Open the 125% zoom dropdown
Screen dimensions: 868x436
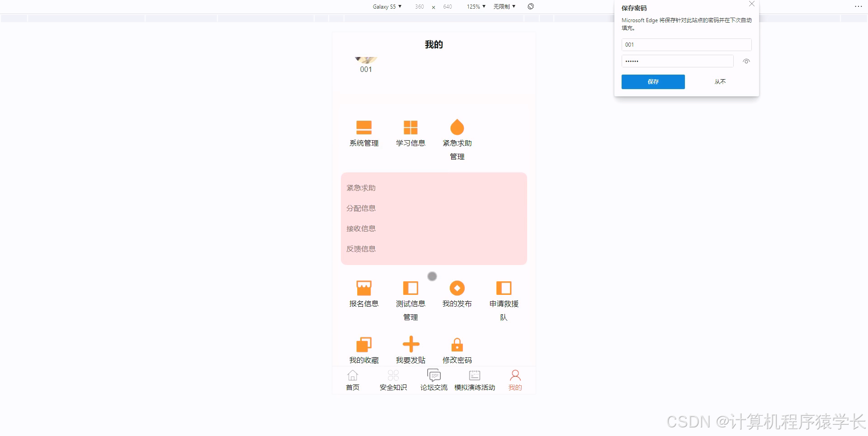[x=475, y=6]
